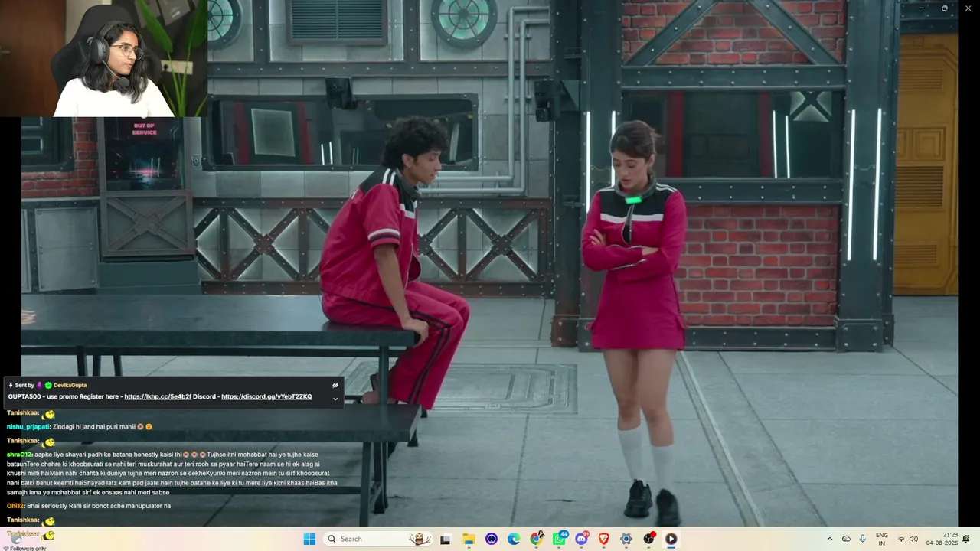The width and height of the screenshot is (980, 551).
Task: Select the active media player taskbar icon
Action: tap(671, 539)
